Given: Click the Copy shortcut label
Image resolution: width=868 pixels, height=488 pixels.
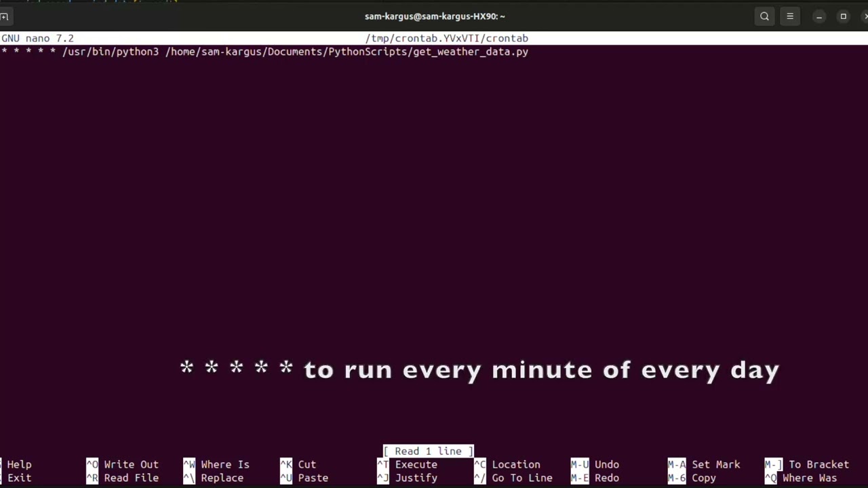Looking at the screenshot, I should [703, 478].
